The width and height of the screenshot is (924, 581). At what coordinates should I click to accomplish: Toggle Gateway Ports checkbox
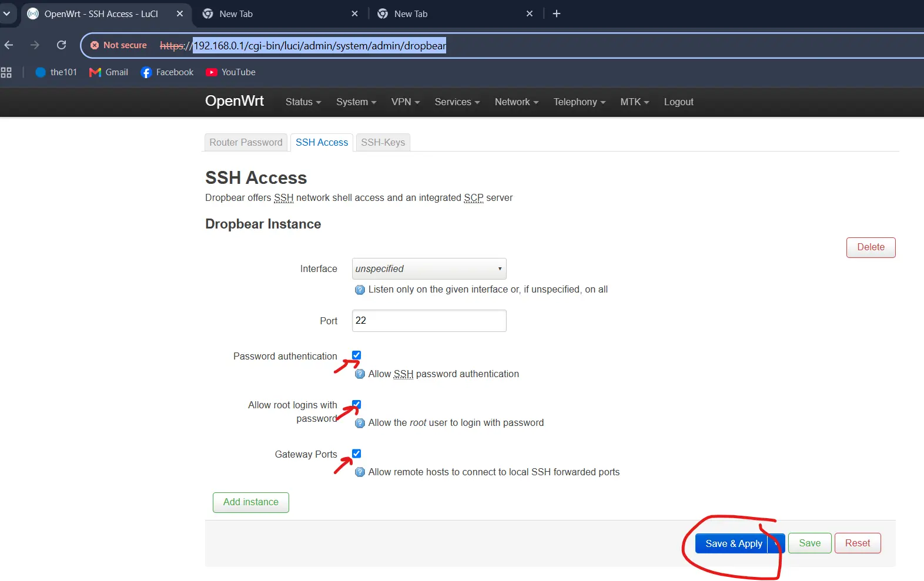coord(356,454)
